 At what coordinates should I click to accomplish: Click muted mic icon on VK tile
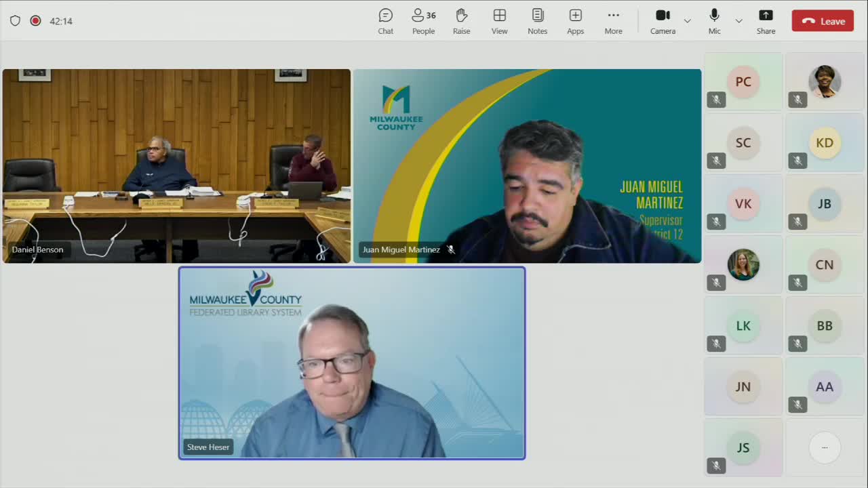point(716,222)
